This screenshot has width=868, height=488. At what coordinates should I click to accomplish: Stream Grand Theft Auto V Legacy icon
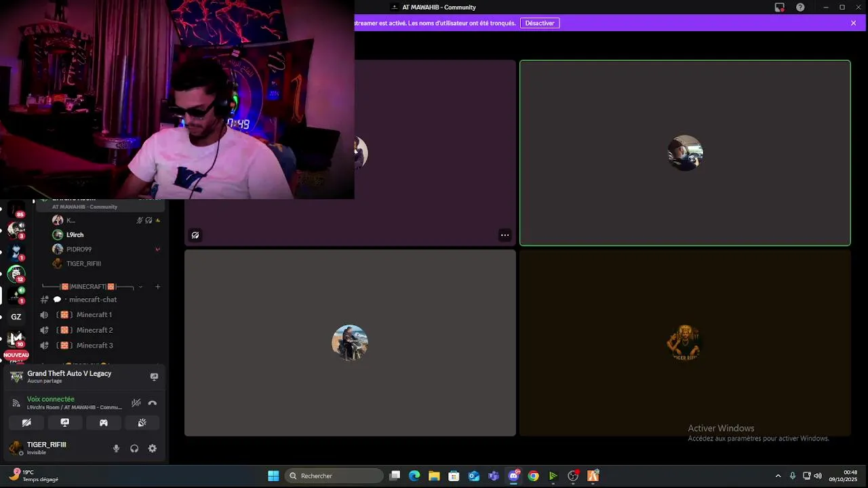[x=154, y=377]
